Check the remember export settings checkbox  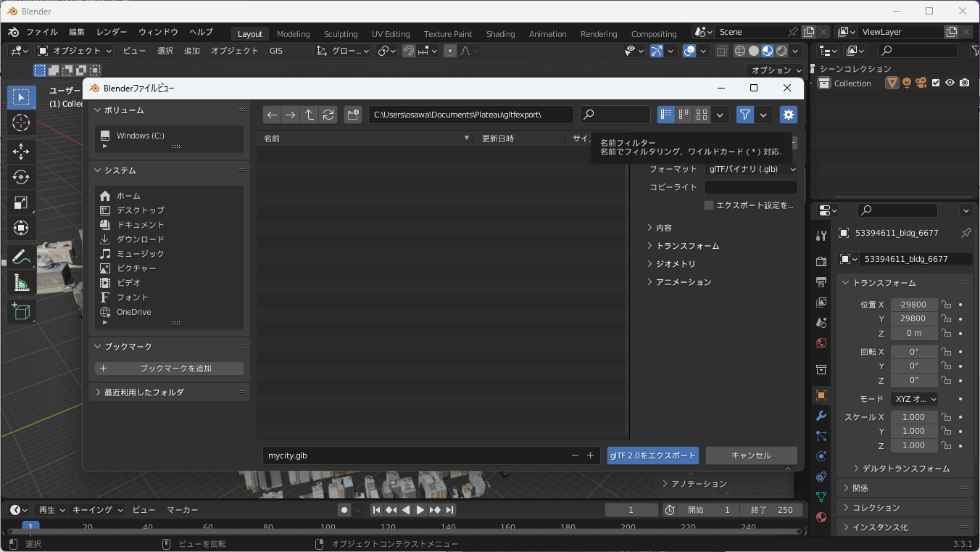point(709,205)
